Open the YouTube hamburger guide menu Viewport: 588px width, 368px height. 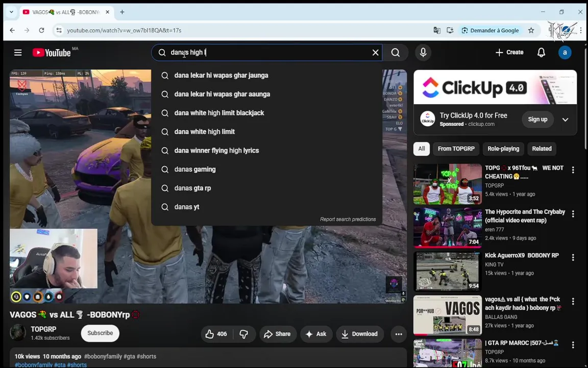(18, 53)
